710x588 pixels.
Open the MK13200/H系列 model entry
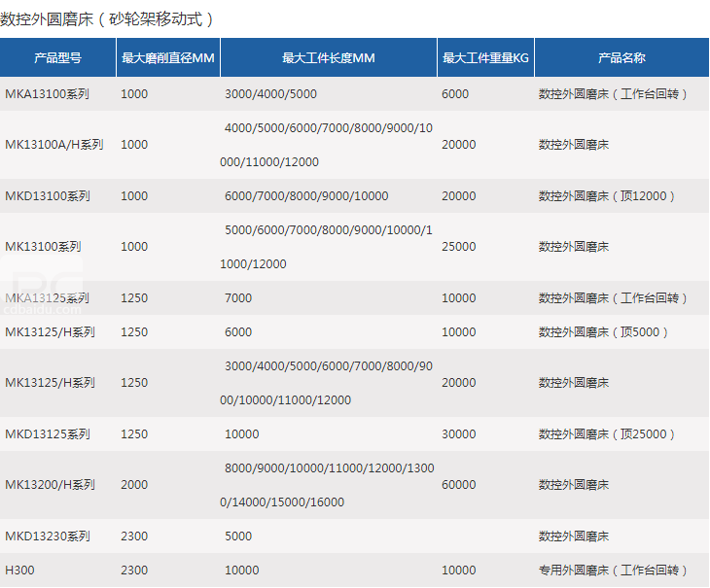point(51,485)
